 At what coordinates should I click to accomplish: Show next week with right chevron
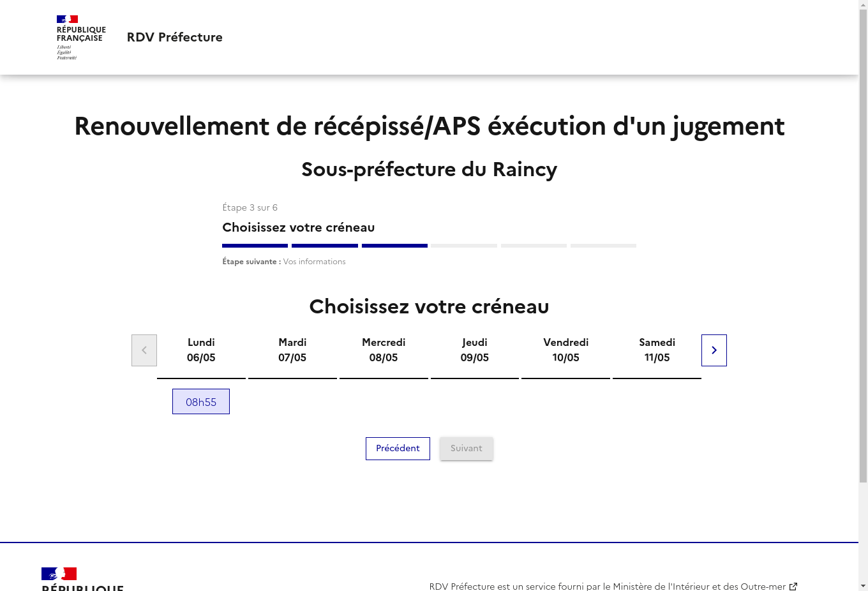(x=714, y=350)
